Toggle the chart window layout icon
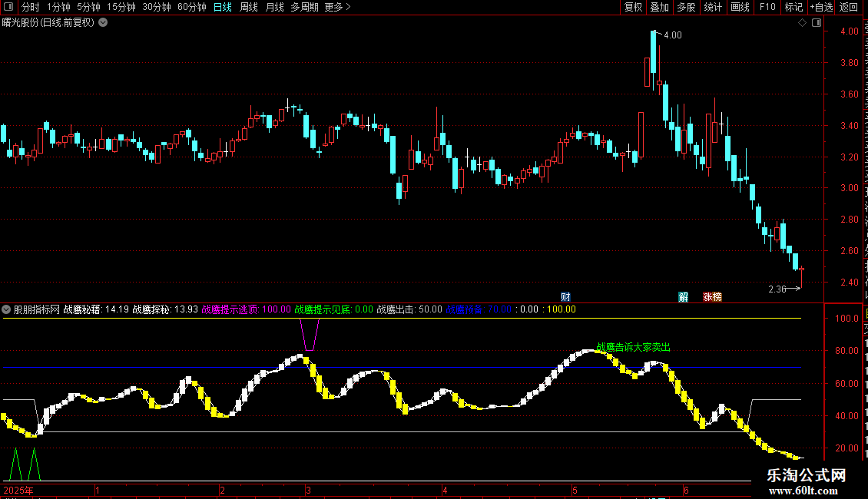 click(817, 23)
